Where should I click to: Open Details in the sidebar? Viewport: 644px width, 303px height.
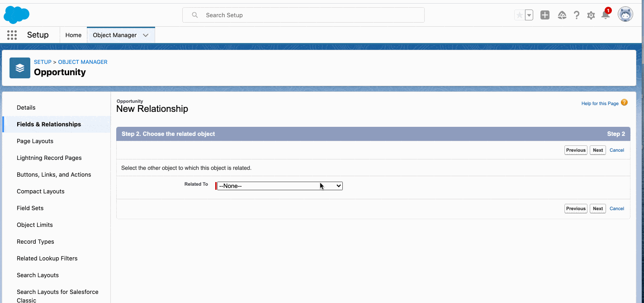pos(26,107)
